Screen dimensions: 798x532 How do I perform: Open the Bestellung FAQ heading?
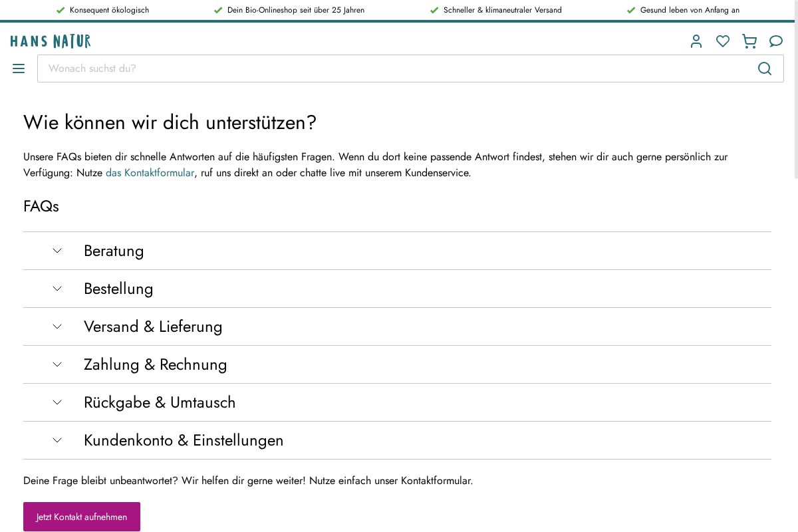tap(118, 289)
